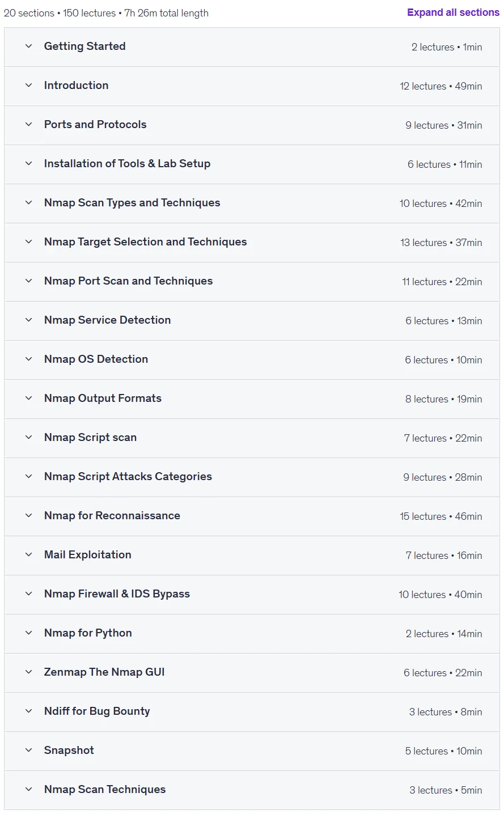Expand the Mail Exploitation chevron
Viewport: 504px width, 814px height.
click(29, 555)
